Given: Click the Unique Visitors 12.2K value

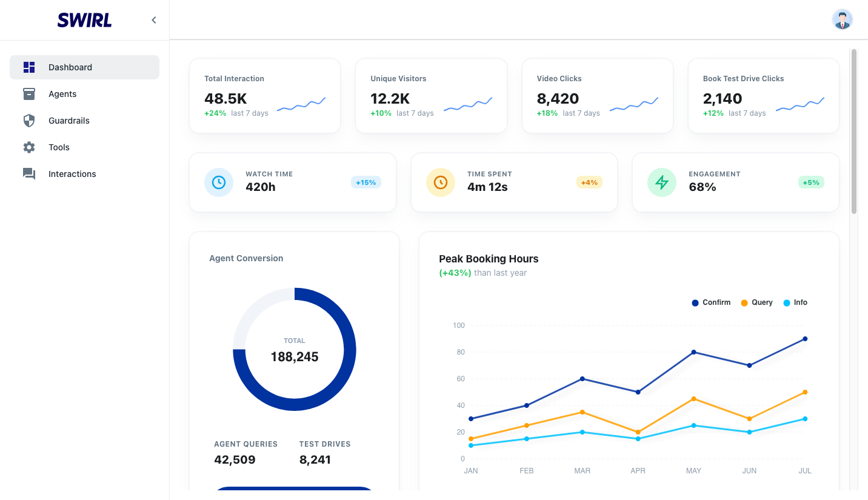Looking at the screenshot, I should click(390, 98).
